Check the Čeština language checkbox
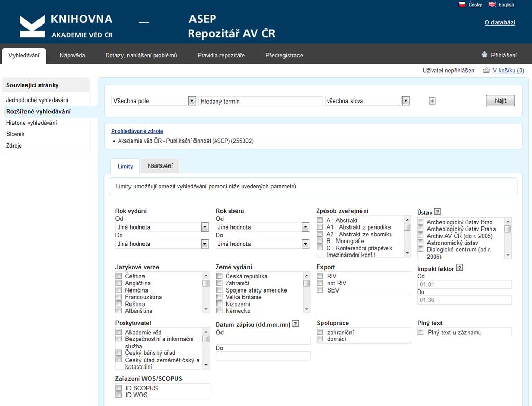The image size is (532, 406). [x=119, y=276]
